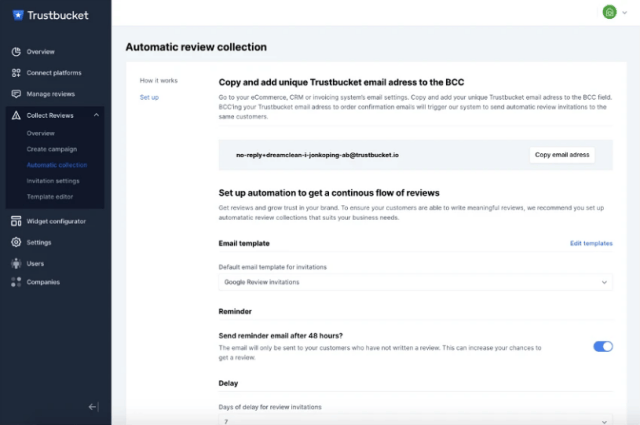Open Template editor submenu item
The height and width of the screenshot is (425, 640).
coord(50,197)
